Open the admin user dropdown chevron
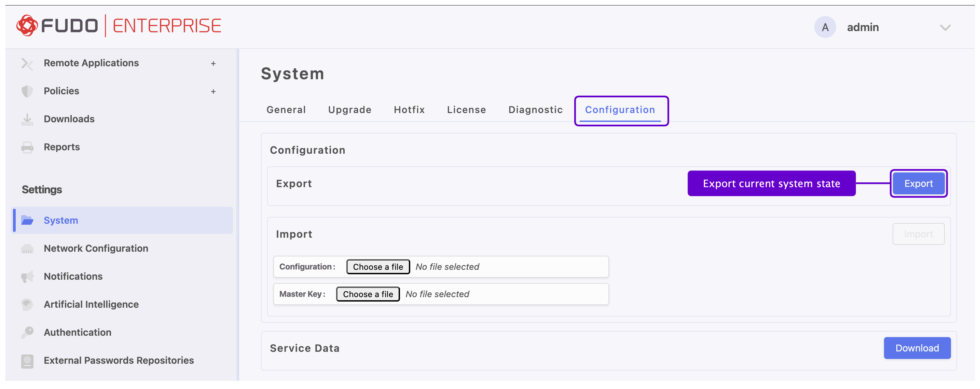The image size is (980, 389). (944, 27)
